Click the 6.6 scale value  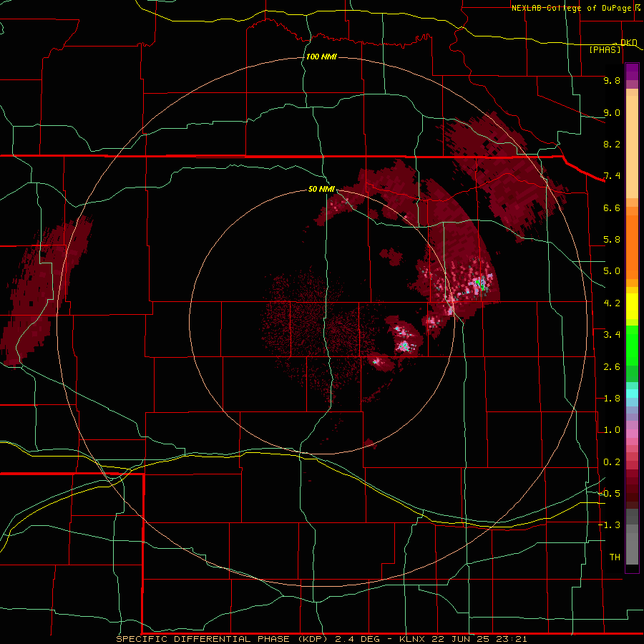click(612, 208)
